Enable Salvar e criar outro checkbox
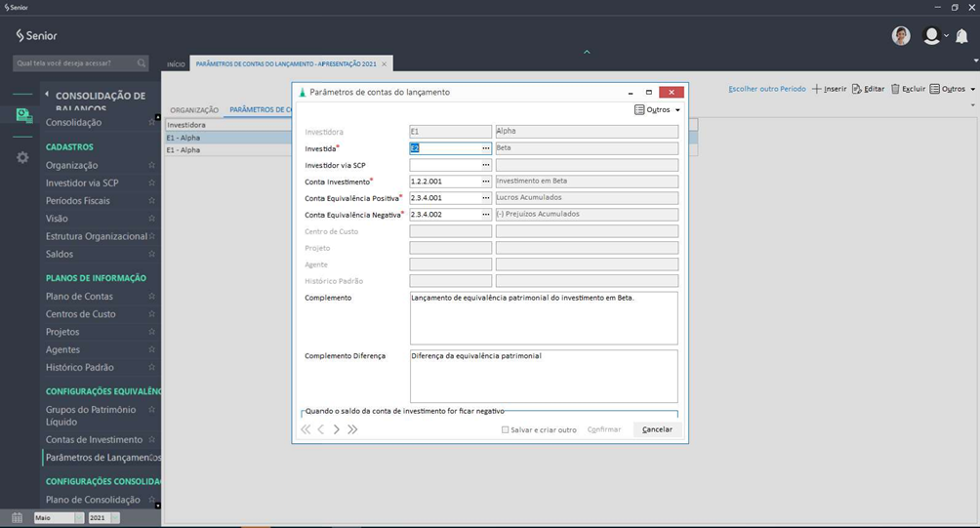Screen dimensions: 980x528 tap(505, 429)
